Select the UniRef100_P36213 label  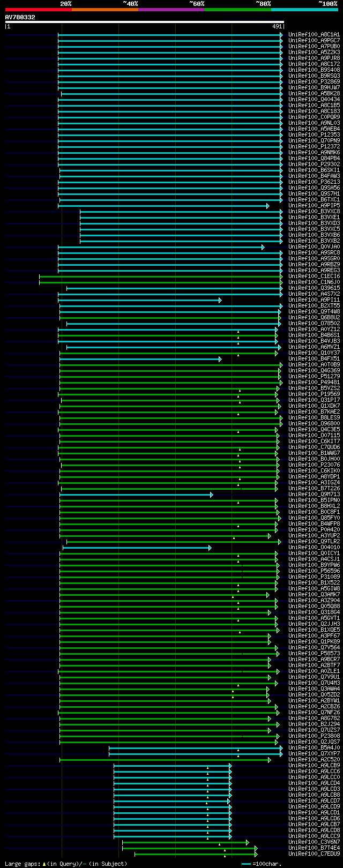coord(314,182)
